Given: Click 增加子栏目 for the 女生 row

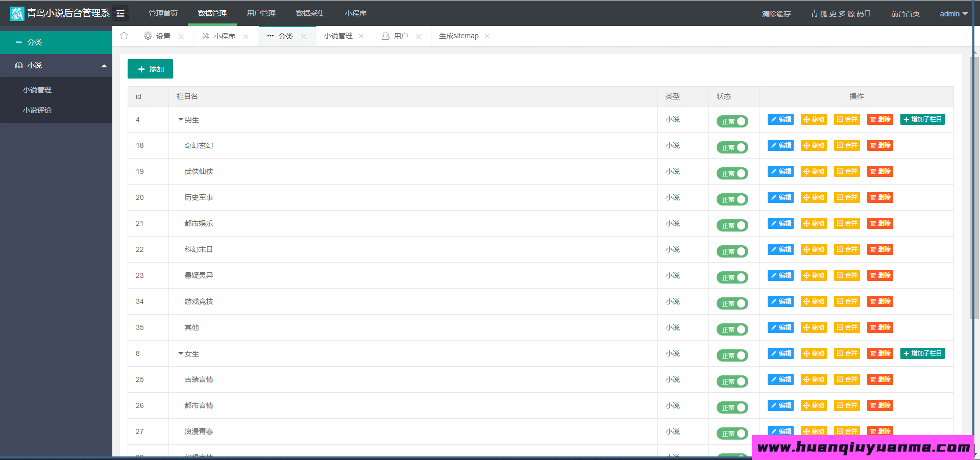Looking at the screenshot, I should tap(922, 353).
